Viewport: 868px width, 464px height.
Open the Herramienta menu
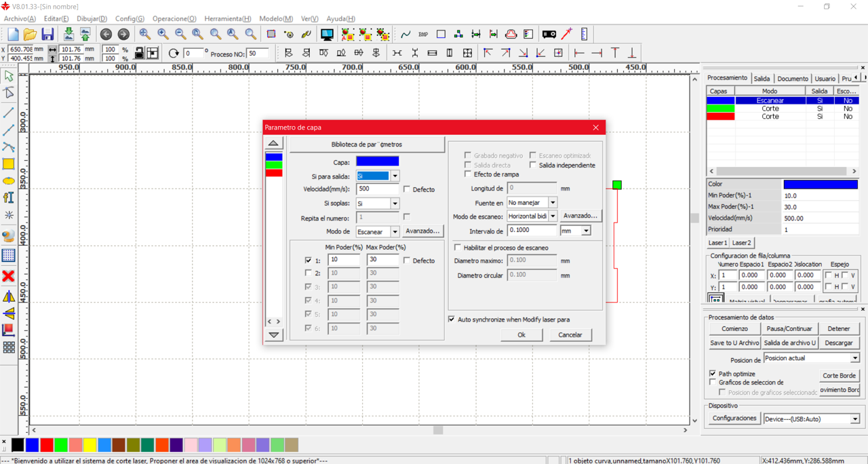tap(227, 18)
